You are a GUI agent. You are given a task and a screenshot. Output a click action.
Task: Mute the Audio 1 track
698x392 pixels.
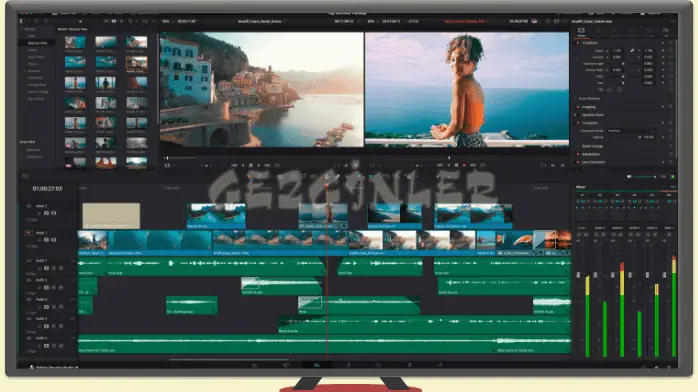click(x=61, y=268)
